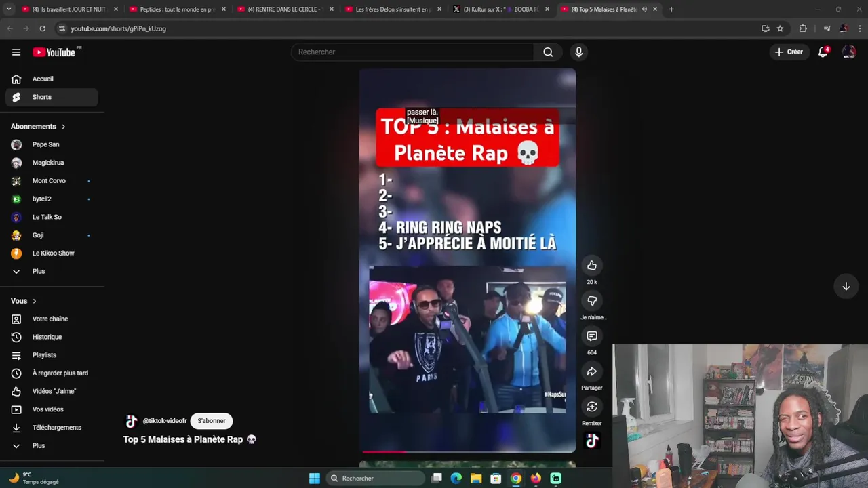Open Votre chaîne page

coord(52,319)
